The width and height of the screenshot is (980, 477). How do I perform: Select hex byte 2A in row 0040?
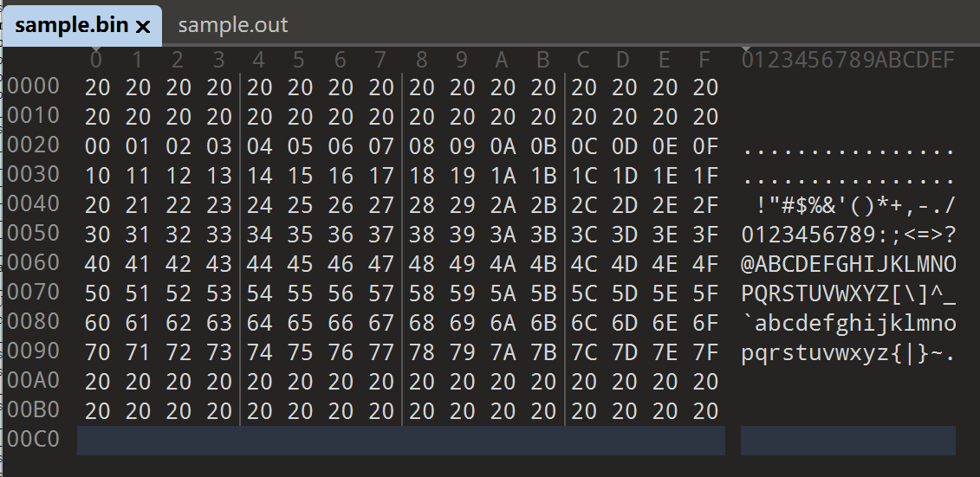tap(503, 205)
